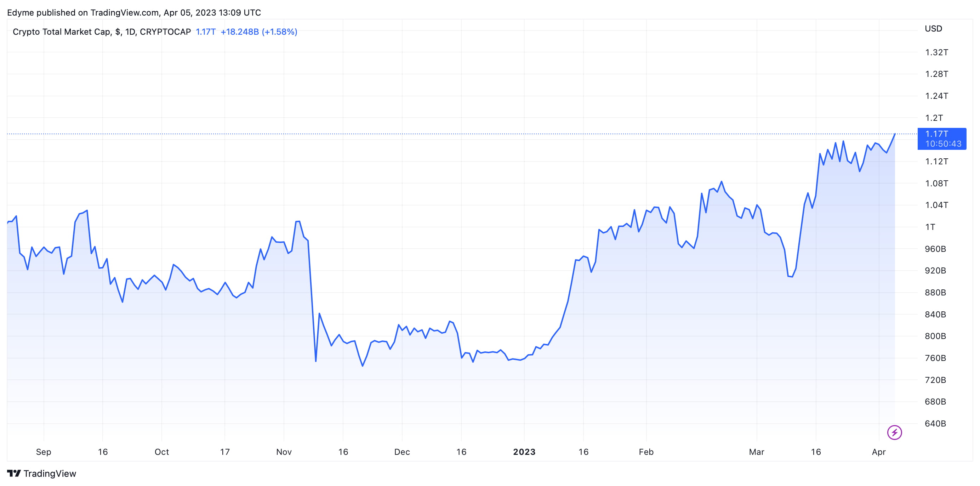Click the 1T price axis label
Image resolution: width=980 pixels, height=486 pixels.
(930, 227)
